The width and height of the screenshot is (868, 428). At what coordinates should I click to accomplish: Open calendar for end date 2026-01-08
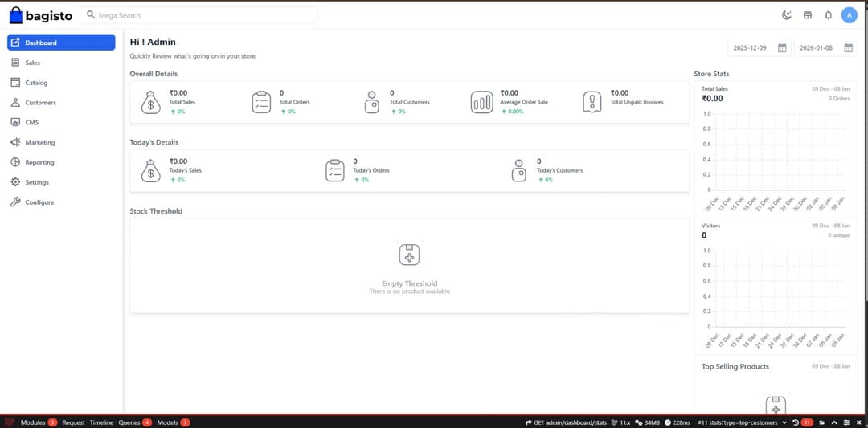(848, 48)
